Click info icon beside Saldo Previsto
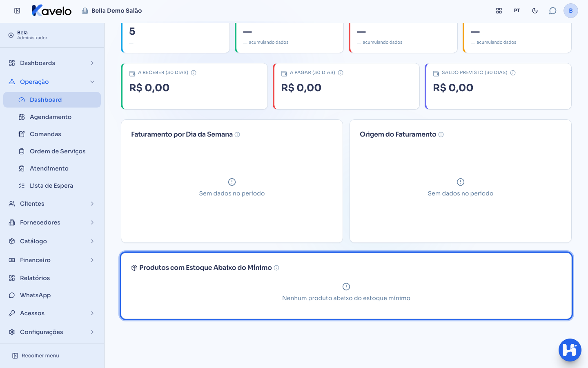Screen dimensions: 588x368 [x=513, y=73]
